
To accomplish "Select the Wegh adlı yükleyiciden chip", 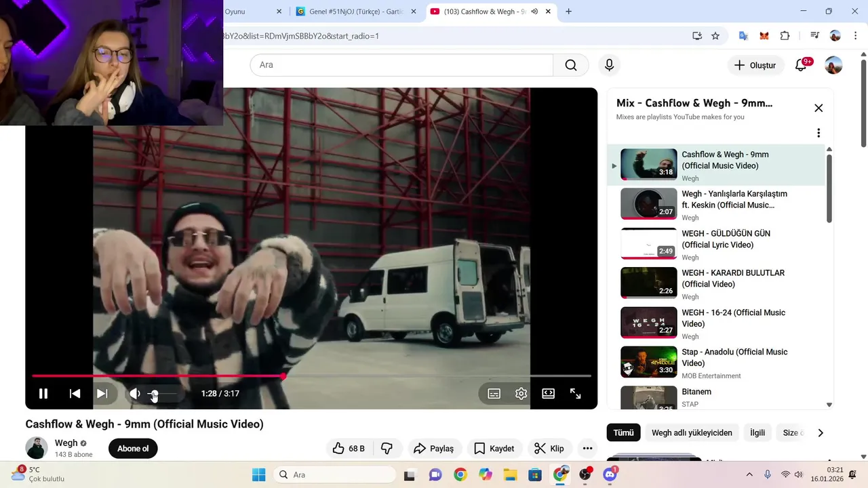I will point(692,432).
